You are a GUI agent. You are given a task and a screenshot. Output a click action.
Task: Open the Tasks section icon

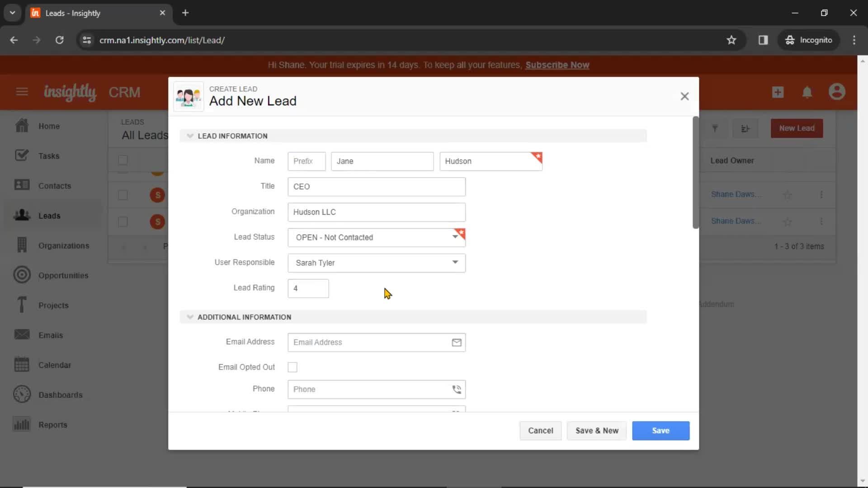tap(21, 155)
